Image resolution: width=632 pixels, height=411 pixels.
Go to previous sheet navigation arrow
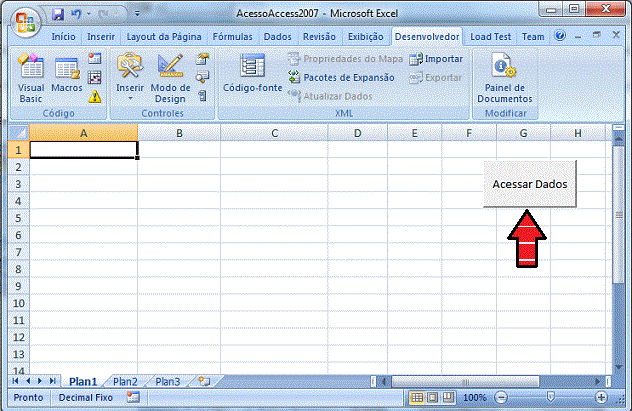[x=28, y=381]
